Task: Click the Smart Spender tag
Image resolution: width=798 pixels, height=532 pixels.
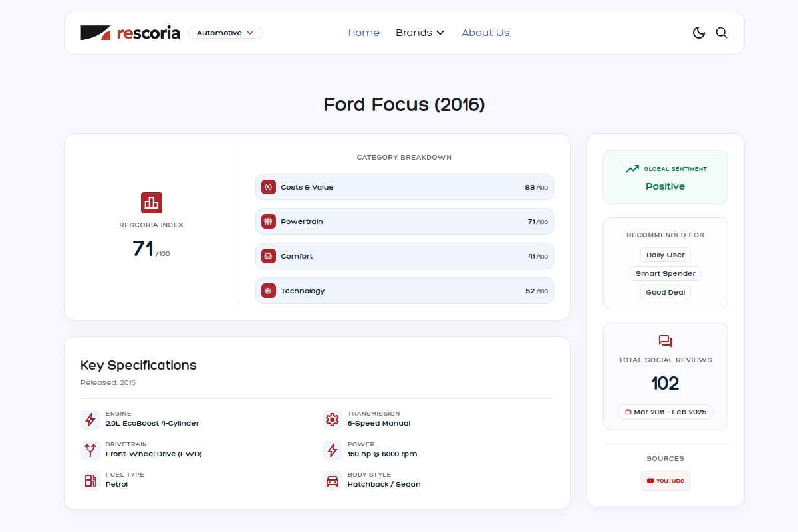Action: pos(666,273)
